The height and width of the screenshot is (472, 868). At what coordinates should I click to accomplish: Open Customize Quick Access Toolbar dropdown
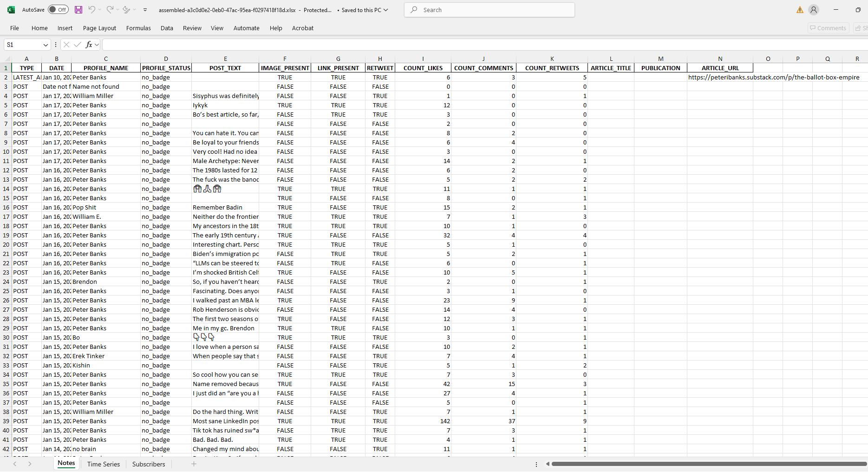[145, 10]
